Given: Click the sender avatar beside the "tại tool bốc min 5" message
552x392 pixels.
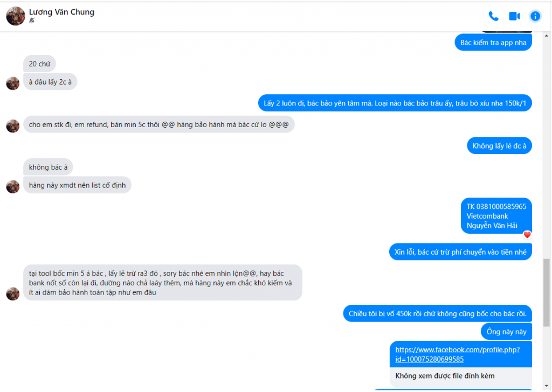Looking at the screenshot, I should (x=13, y=293).
